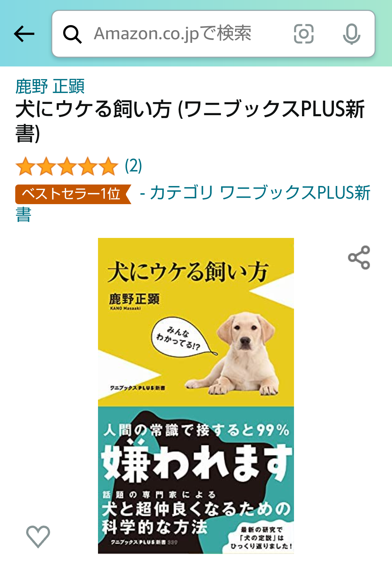This screenshot has height=571, width=392.
Task: Click the wrapped 書 of the category link
Action: 24,215
